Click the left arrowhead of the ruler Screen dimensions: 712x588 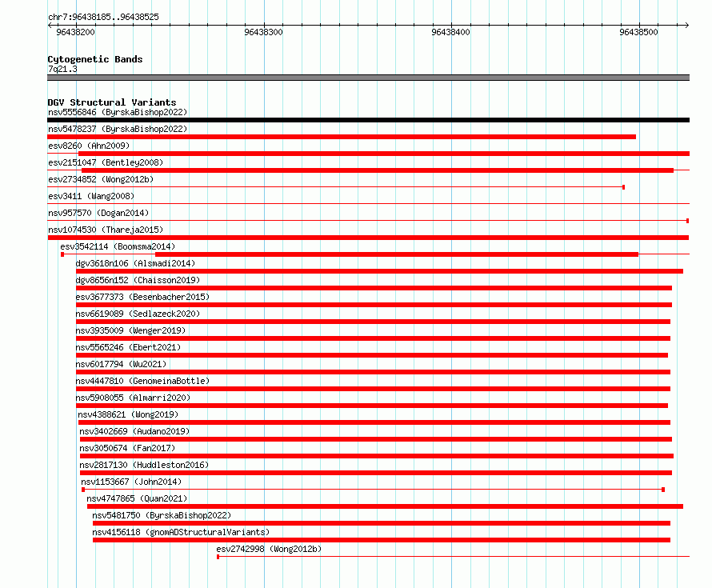tap(50, 25)
